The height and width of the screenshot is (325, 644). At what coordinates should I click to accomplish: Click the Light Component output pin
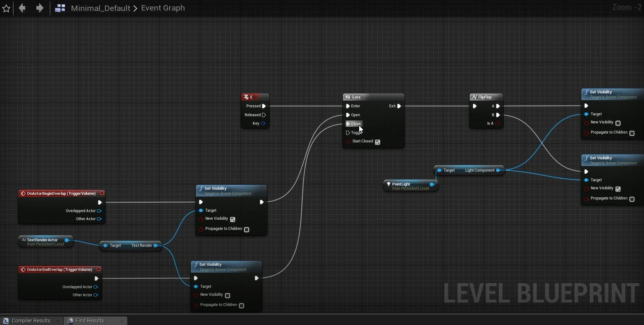click(498, 170)
